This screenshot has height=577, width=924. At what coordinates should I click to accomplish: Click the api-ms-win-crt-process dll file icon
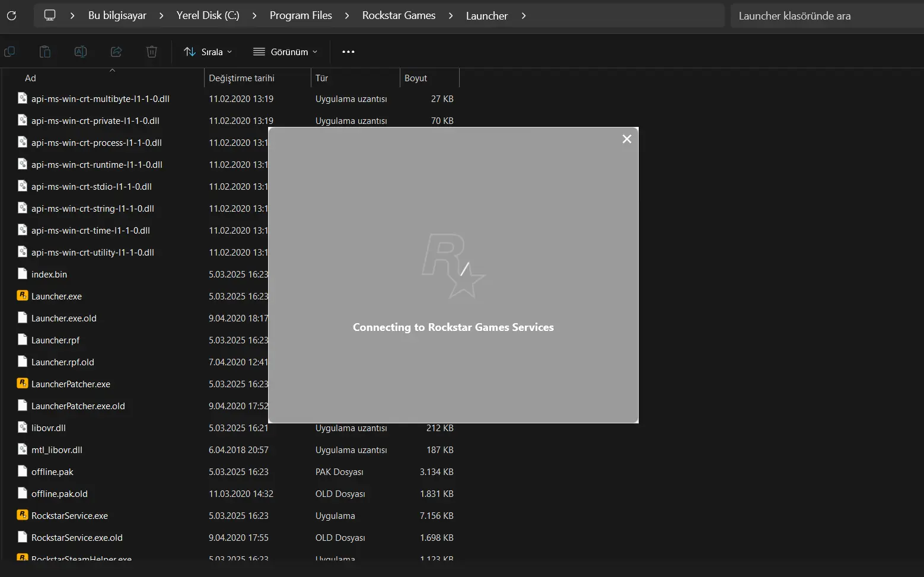pos(23,142)
